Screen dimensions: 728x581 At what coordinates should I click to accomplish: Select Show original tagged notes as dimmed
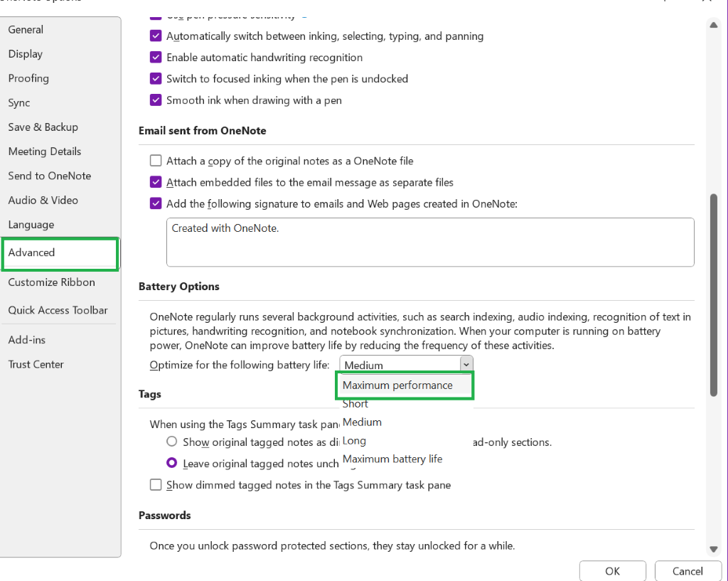tap(172, 442)
